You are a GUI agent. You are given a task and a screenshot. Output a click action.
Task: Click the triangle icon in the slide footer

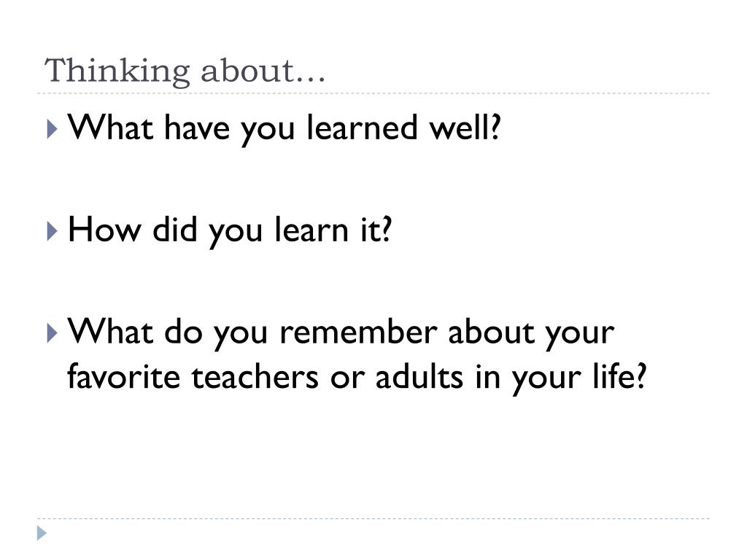42,533
